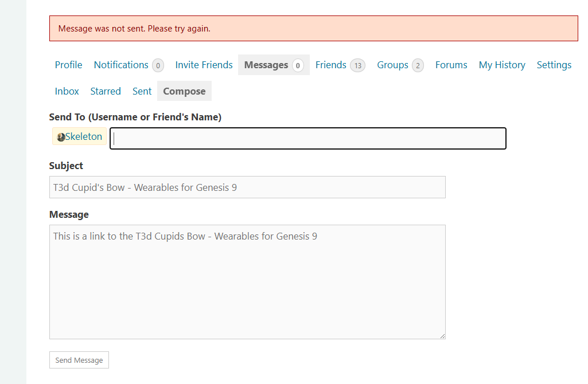Click the Message textarea resize handle
The image size is (588, 384).
pyautogui.click(x=442, y=336)
